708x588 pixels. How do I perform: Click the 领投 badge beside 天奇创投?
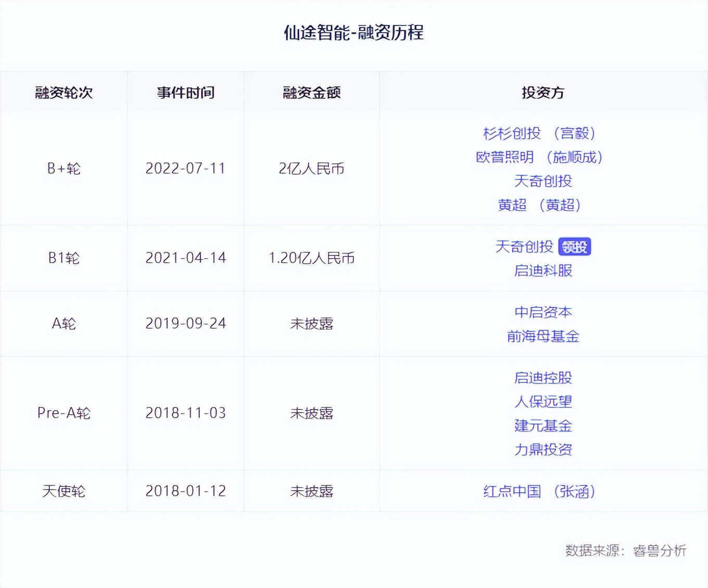pos(574,246)
